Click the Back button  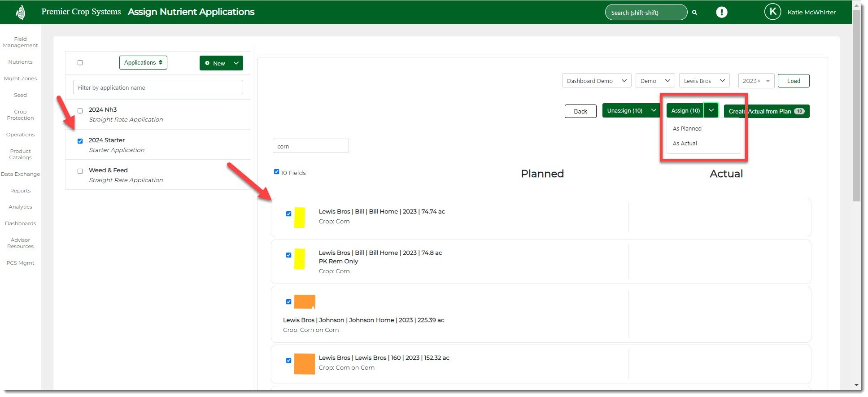pos(580,111)
